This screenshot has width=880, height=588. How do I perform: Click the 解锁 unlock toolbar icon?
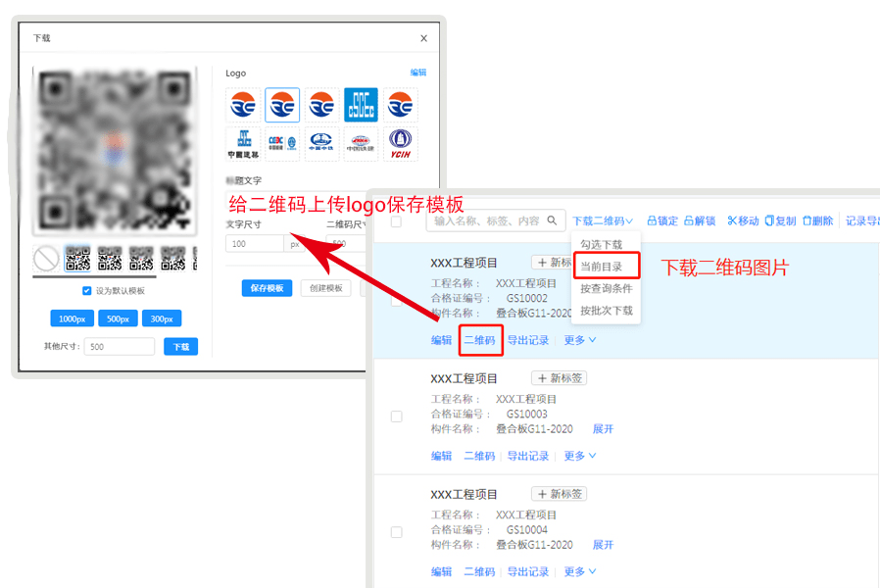[x=689, y=220]
